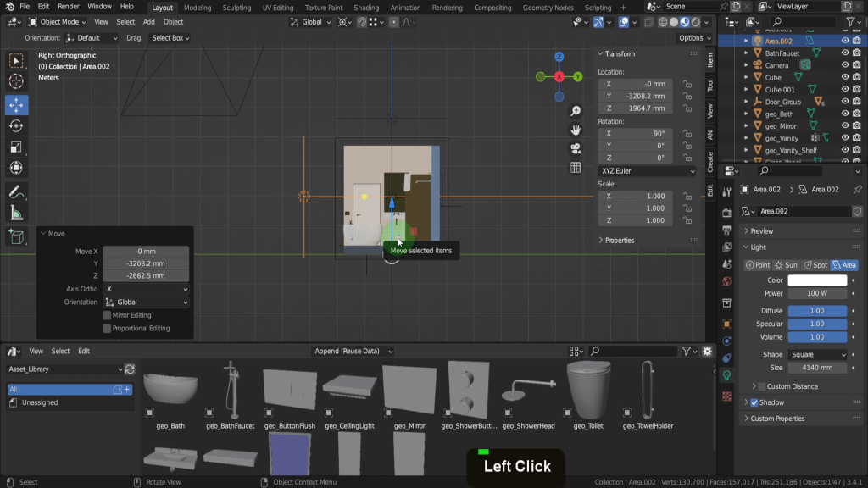Open the XYZ Euler rotation mode dropdown
The height and width of the screenshot is (488, 868).
[647, 170]
